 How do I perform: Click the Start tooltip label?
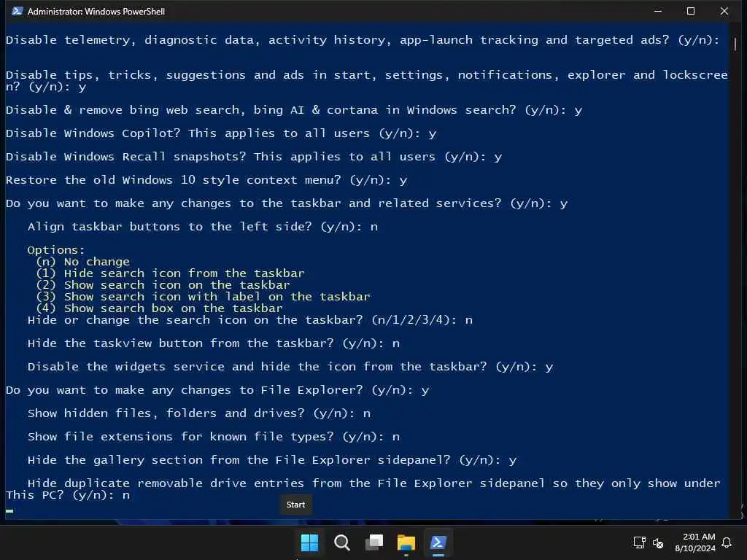[295, 505]
